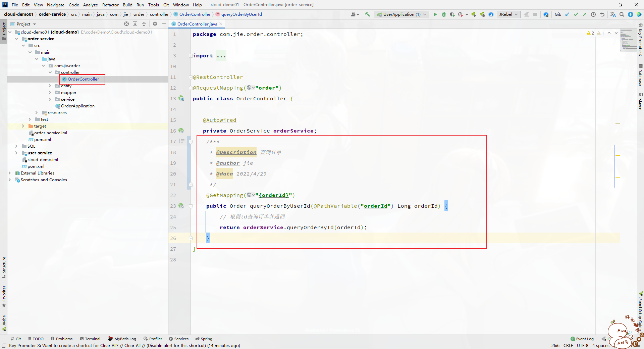Open the JRebel dropdown in toolbar
Viewport: 644px width, 349px height.
(508, 14)
